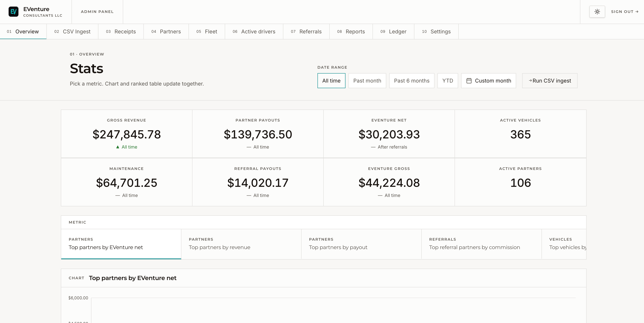This screenshot has width=644, height=323.
Task: Toggle the light/dark theme sun icon
Action: [597, 12]
